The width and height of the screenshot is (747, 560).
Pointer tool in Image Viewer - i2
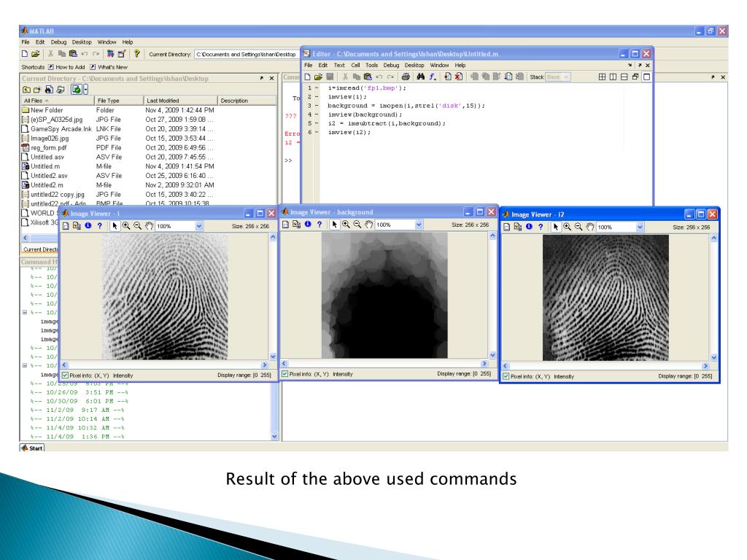[x=555, y=227]
